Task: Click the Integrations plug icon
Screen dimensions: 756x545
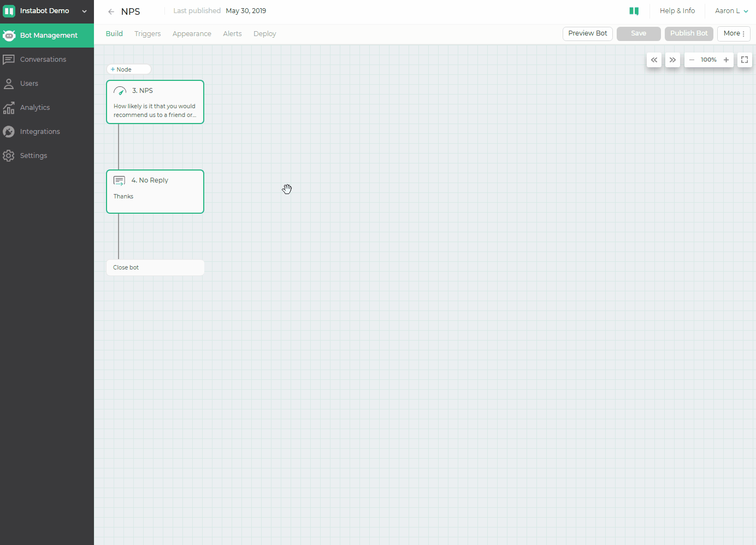Action: pos(9,132)
